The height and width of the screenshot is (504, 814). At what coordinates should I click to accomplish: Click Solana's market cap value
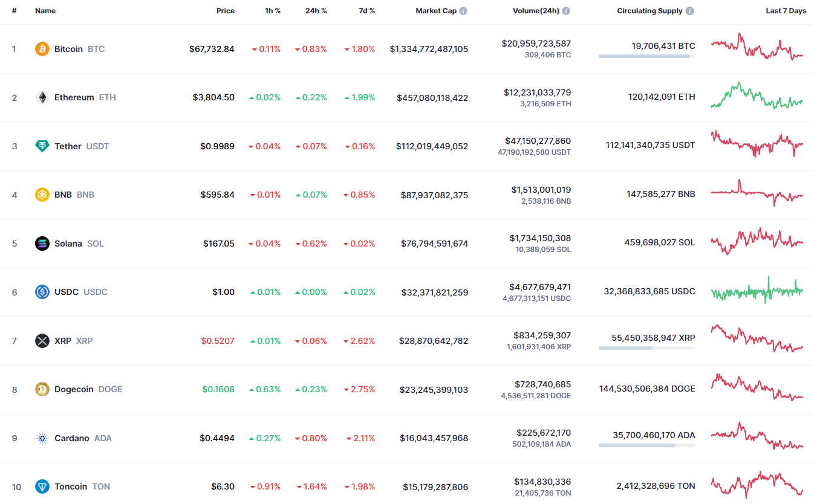[x=434, y=244]
